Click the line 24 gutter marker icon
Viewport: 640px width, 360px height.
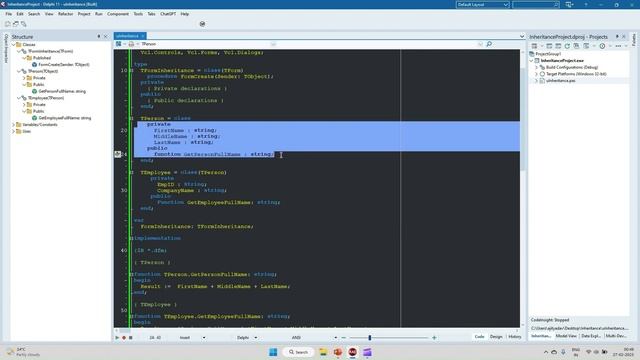[x=118, y=154]
